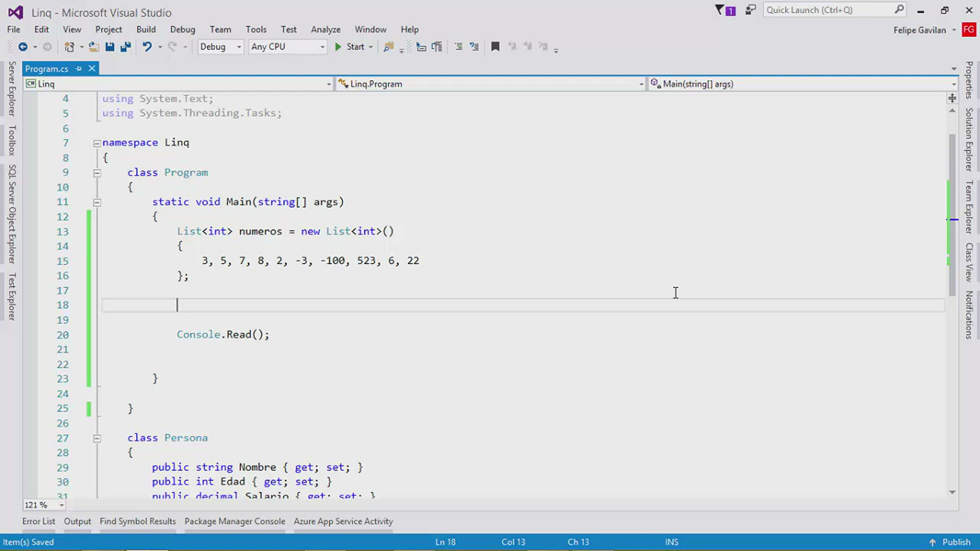Open the Team Explorer side panel
The width and height of the screenshot is (980, 551).
[x=969, y=207]
